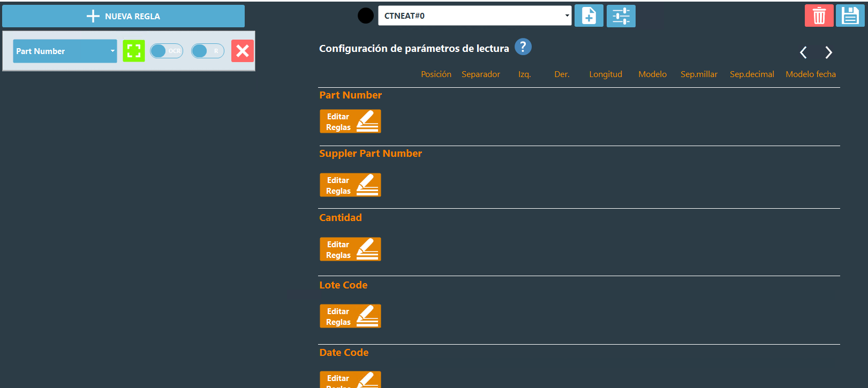
Task: Click the green region selection icon
Action: pyautogui.click(x=134, y=51)
